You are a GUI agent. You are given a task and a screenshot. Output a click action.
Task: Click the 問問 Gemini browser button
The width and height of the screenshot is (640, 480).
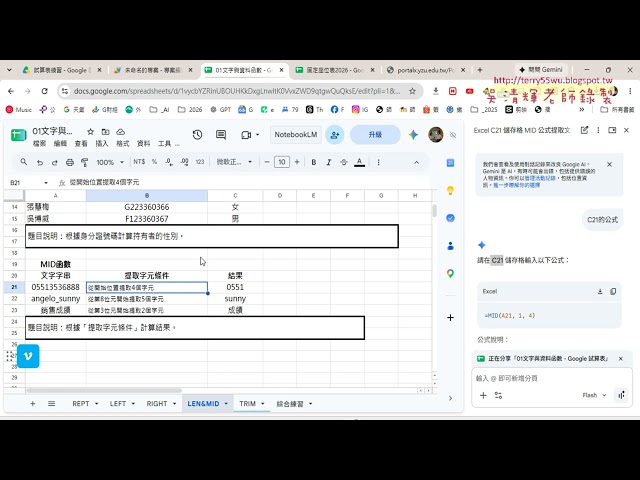[541, 69]
